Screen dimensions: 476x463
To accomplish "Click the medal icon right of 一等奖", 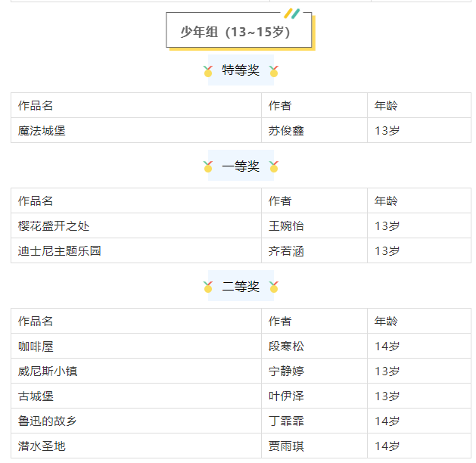I will 274,166.
